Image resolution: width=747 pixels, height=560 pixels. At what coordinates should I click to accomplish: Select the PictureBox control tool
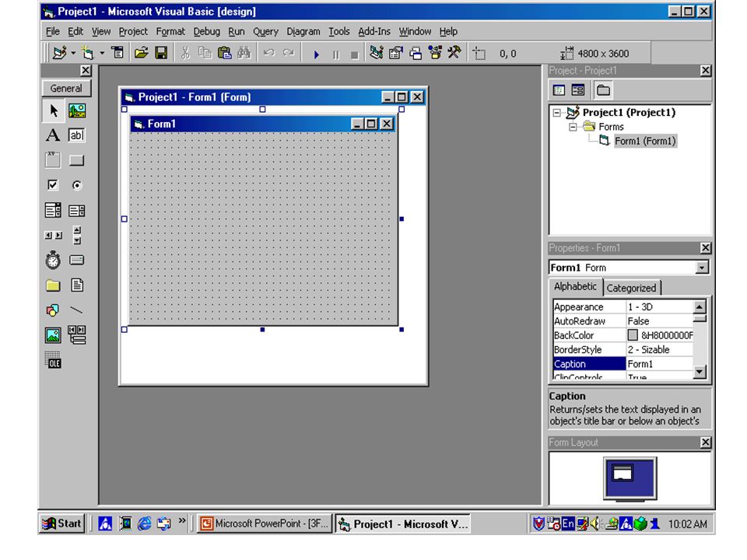(x=77, y=111)
